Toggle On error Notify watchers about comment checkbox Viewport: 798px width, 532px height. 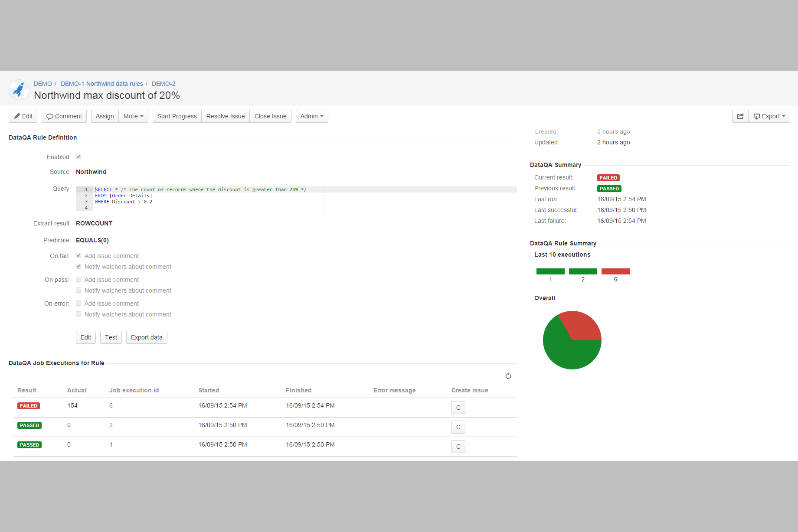tap(78, 314)
